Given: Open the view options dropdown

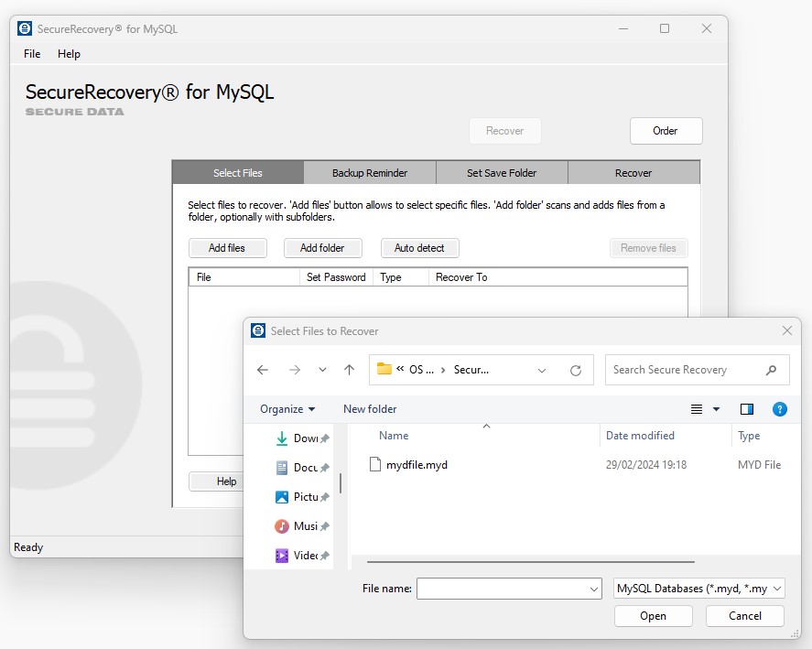Looking at the screenshot, I should coord(716,409).
